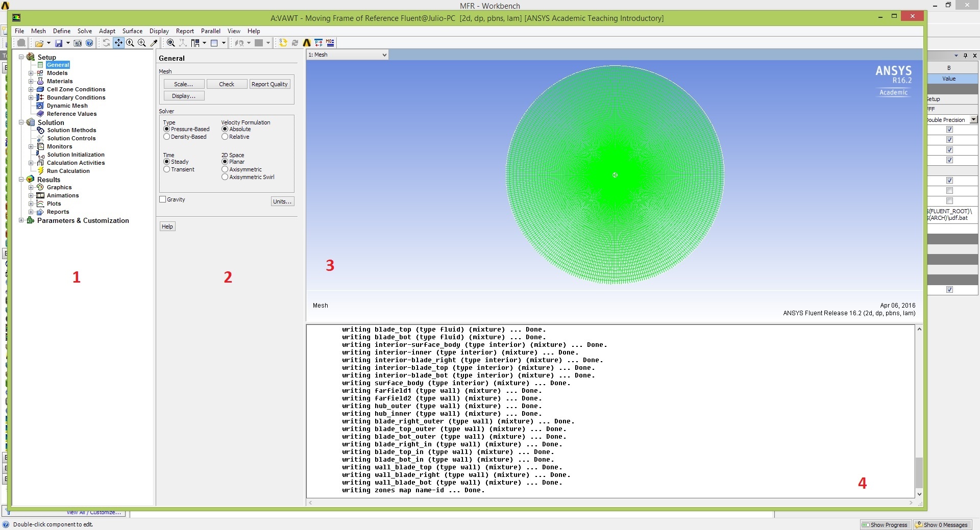This screenshot has width=980, height=530.
Task: Collapse the Solution tree section
Action: 21,122
